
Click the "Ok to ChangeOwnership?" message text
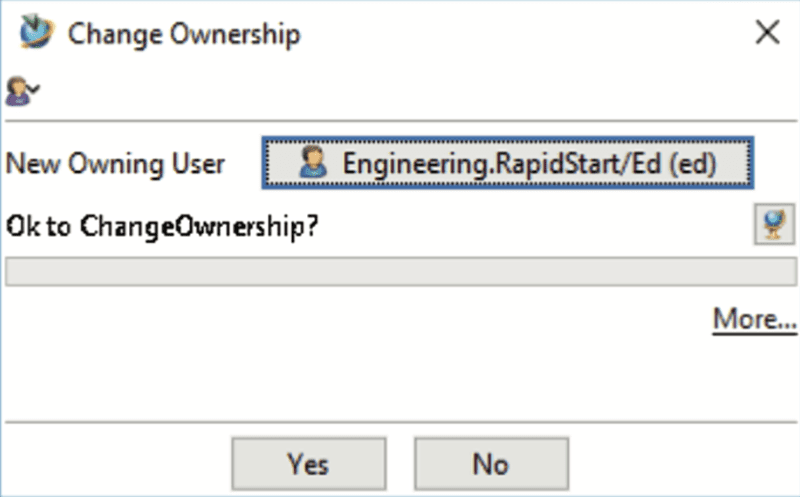pyautogui.click(x=162, y=226)
